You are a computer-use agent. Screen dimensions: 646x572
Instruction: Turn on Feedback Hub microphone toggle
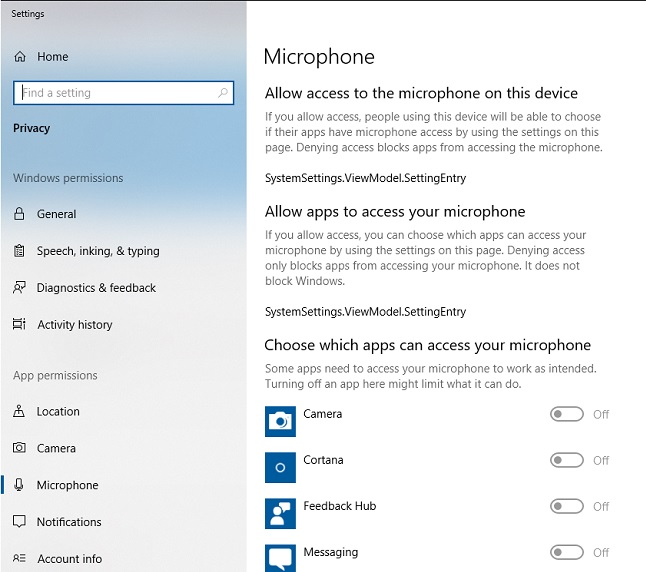pyautogui.click(x=566, y=506)
